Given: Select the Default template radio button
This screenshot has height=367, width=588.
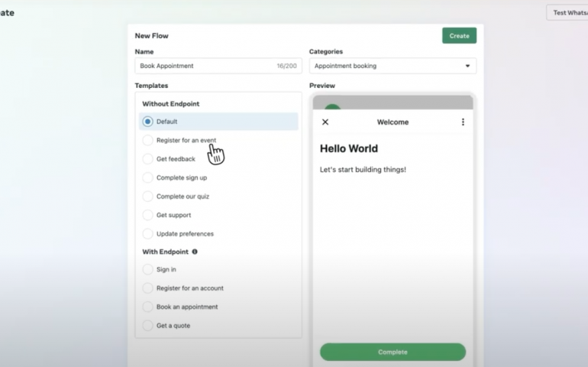Looking at the screenshot, I should (x=148, y=122).
